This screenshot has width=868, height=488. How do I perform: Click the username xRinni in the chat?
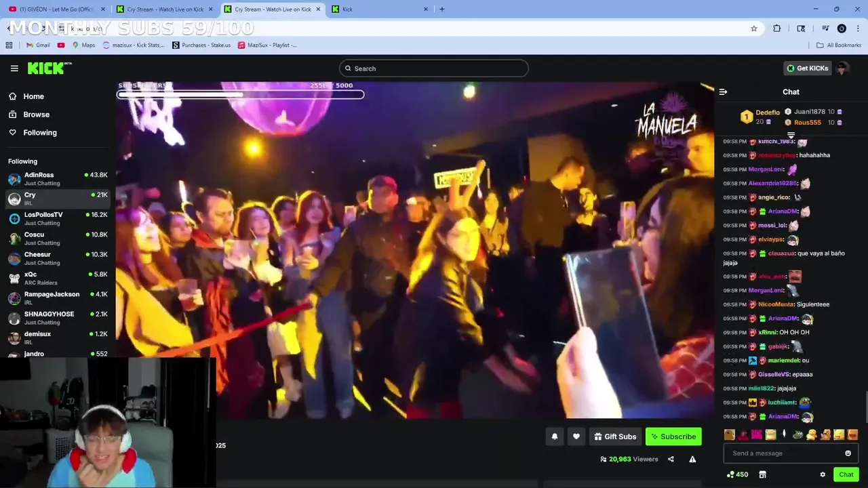[x=767, y=332]
